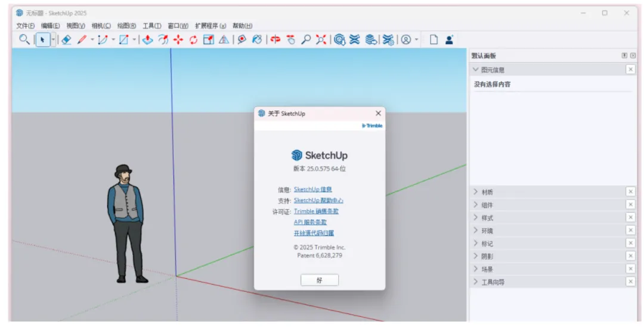Choose the Rectangle shape tool
The image size is (644, 327).
click(123, 39)
